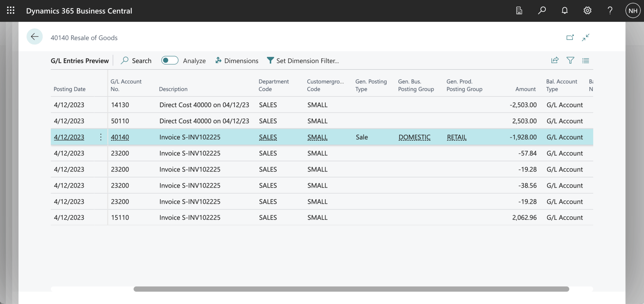Open the settings gear
The image size is (644, 304).
click(x=587, y=11)
